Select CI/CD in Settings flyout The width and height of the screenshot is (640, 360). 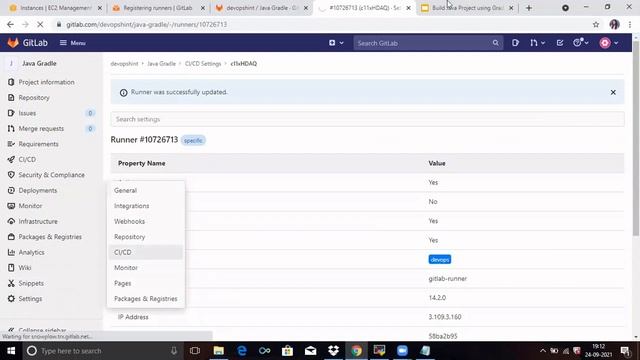[x=146, y=253]
